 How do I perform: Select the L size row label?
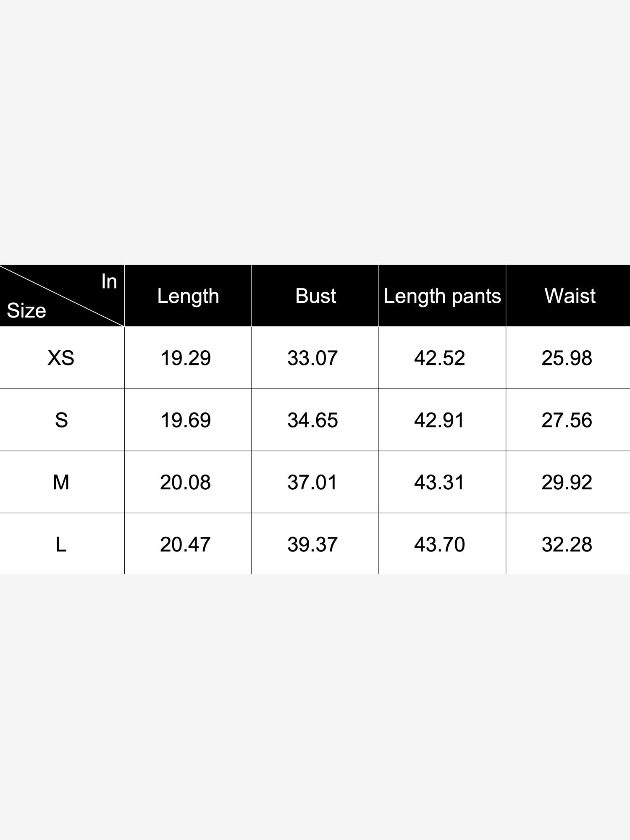(x=61, y=544)
